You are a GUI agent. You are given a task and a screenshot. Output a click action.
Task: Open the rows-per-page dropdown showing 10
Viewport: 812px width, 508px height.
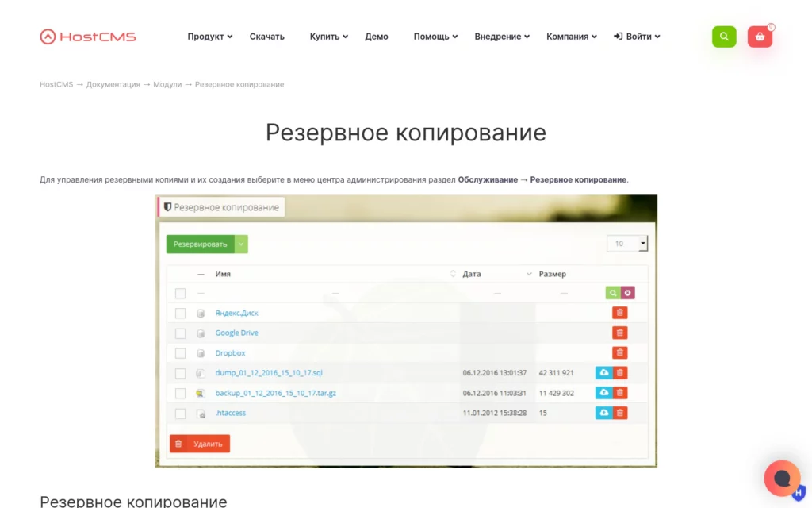627,243
